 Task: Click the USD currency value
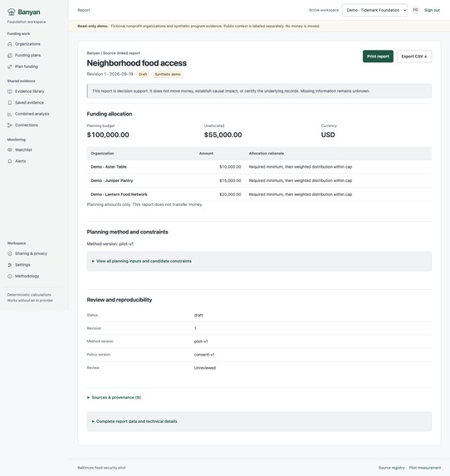(x=328, y=135)
